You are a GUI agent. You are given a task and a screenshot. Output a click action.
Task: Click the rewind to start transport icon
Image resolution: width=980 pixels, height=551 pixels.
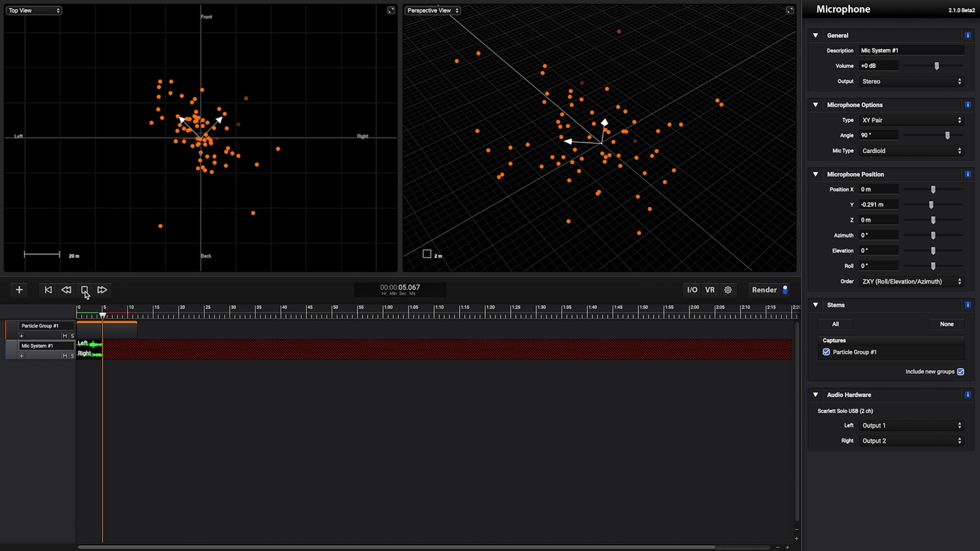tap(48, 290)
